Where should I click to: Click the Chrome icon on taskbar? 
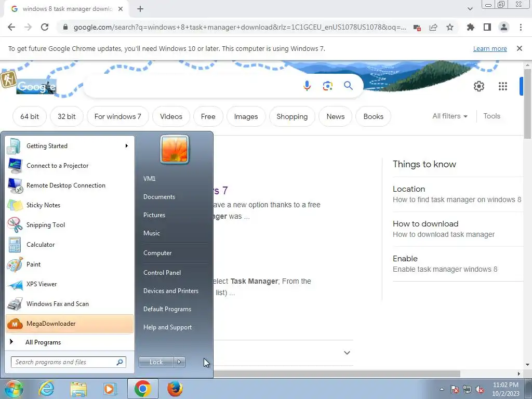pos(142,389)
